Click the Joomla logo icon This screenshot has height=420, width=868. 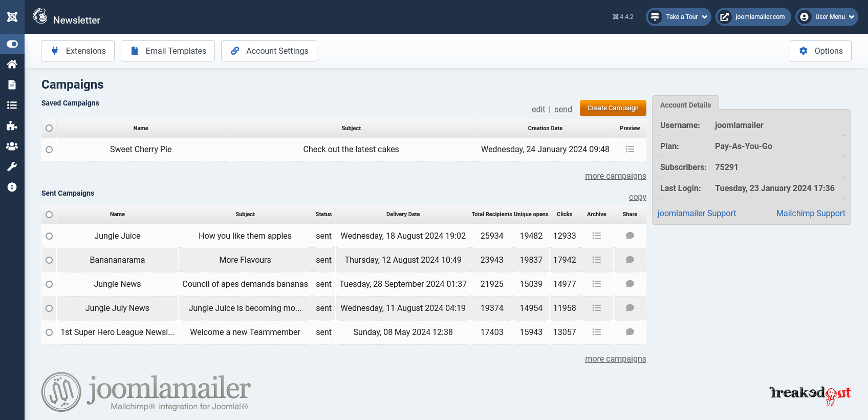12,17
